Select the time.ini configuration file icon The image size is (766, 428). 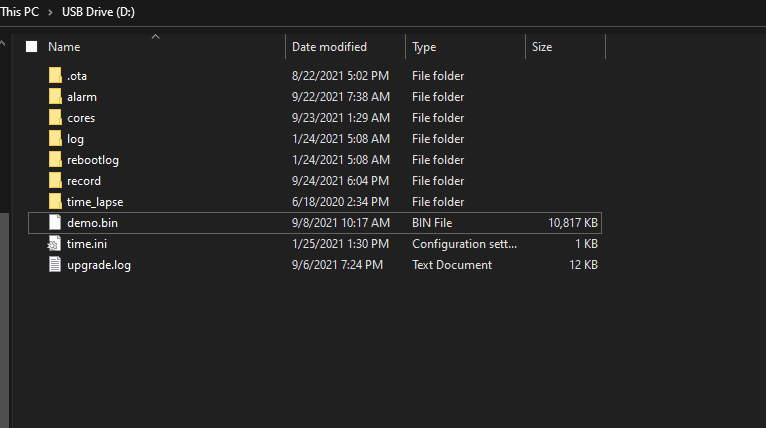click(55, 244)
